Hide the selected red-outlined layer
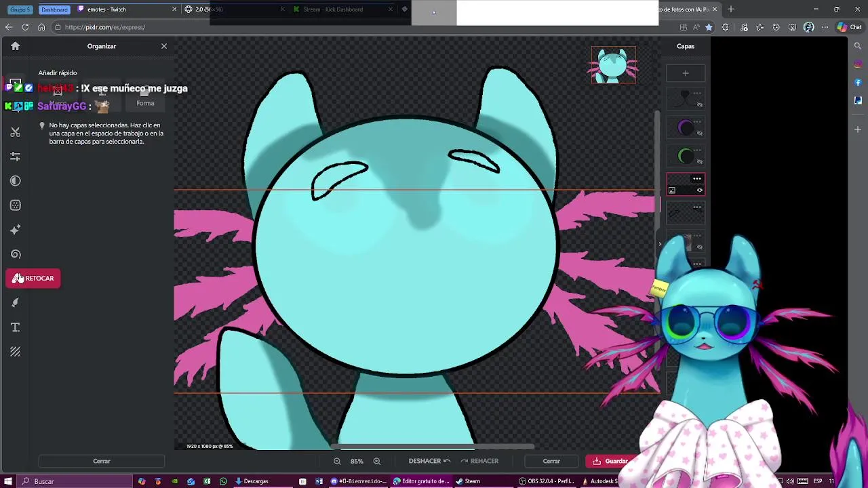This screenshot has height=488, width=868. (700, 190)
